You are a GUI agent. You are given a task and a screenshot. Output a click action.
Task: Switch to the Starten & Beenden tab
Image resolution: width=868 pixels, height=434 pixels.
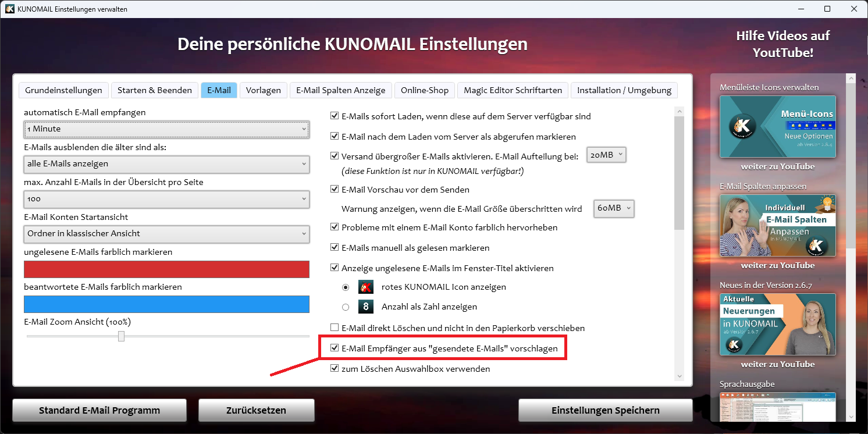click(x=155, y=90)
